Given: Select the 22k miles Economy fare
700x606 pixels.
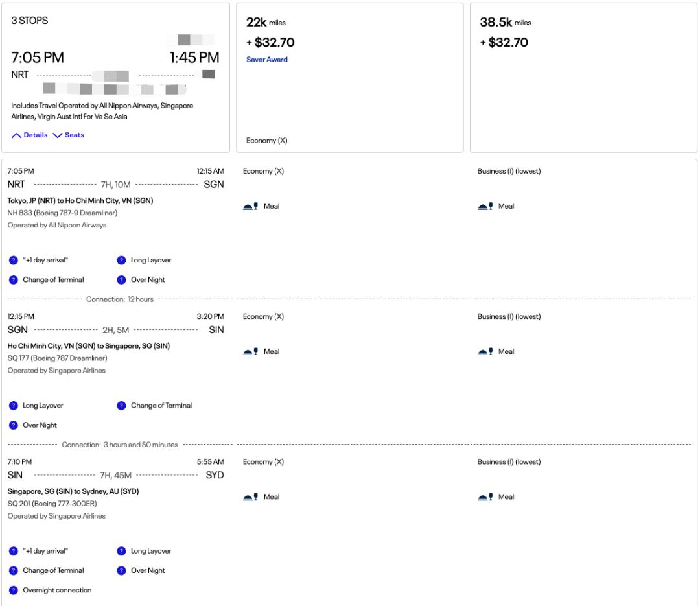Looking at the screenshot, I should (x=349, y=78).
